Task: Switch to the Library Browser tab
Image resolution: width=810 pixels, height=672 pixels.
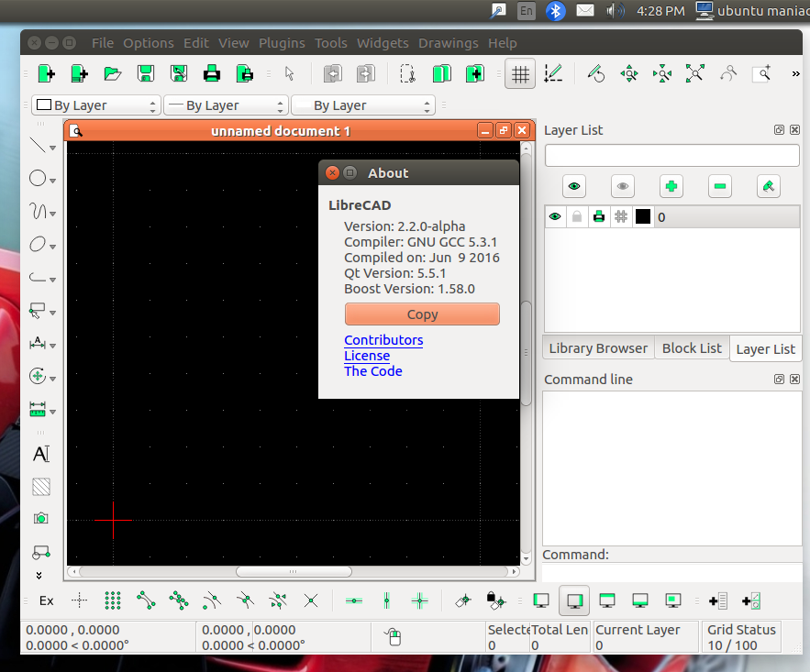Action: coord(598,348)
